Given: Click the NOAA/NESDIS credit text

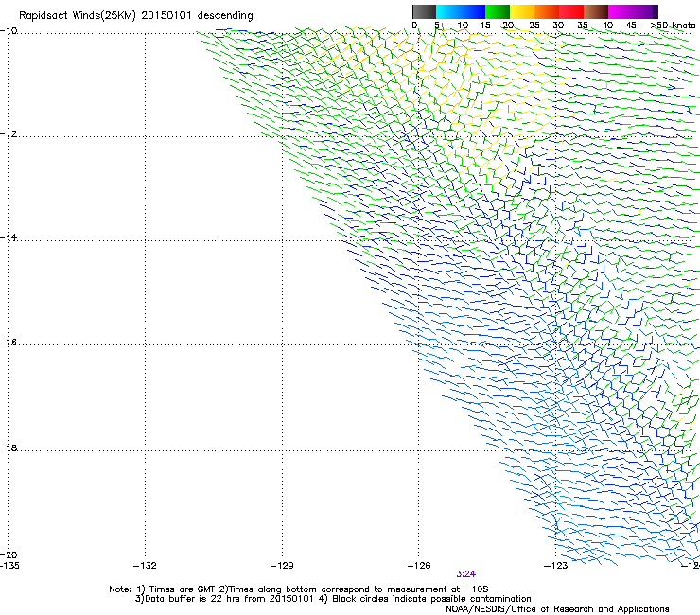Looking at the screenshot, I should (x=557, y=609).
